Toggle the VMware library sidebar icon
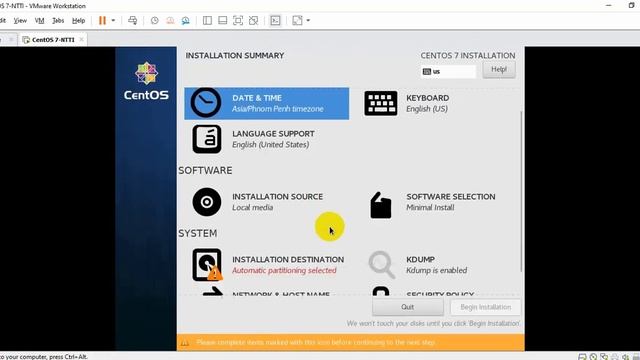 (x=207, y=20)
